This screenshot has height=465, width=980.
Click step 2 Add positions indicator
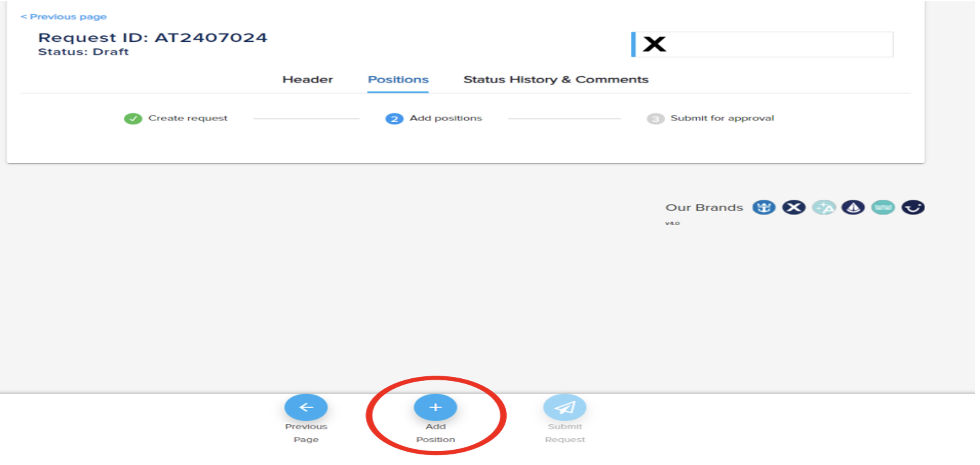tap(394, 119)
